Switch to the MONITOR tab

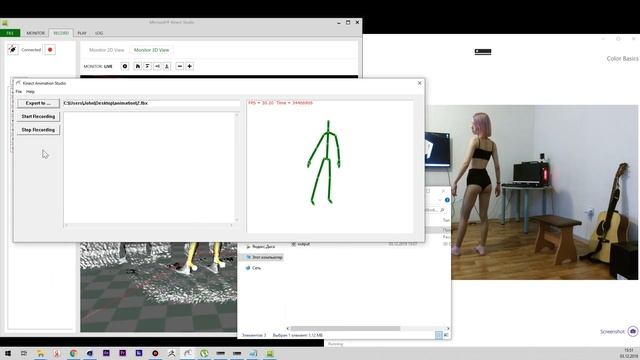point(36,33)
